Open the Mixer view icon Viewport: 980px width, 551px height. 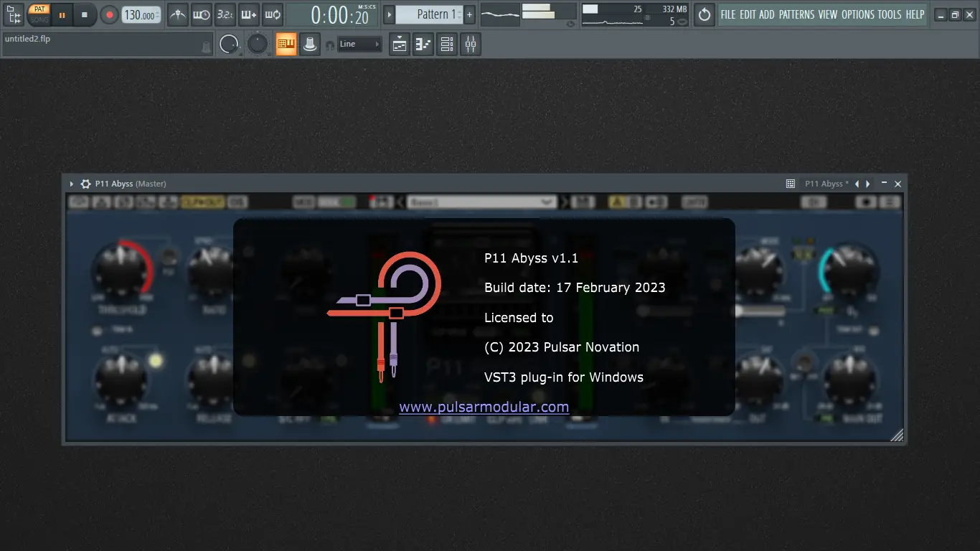471,44
